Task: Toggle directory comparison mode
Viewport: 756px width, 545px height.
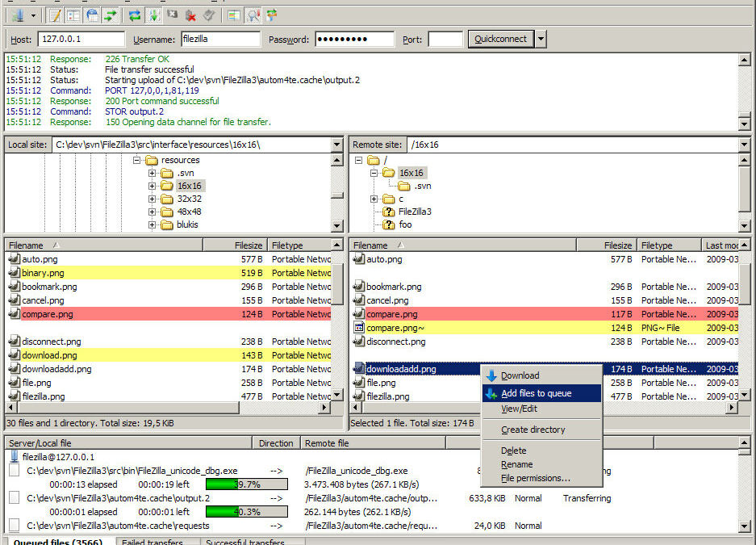Action: [x=253, y=15]
